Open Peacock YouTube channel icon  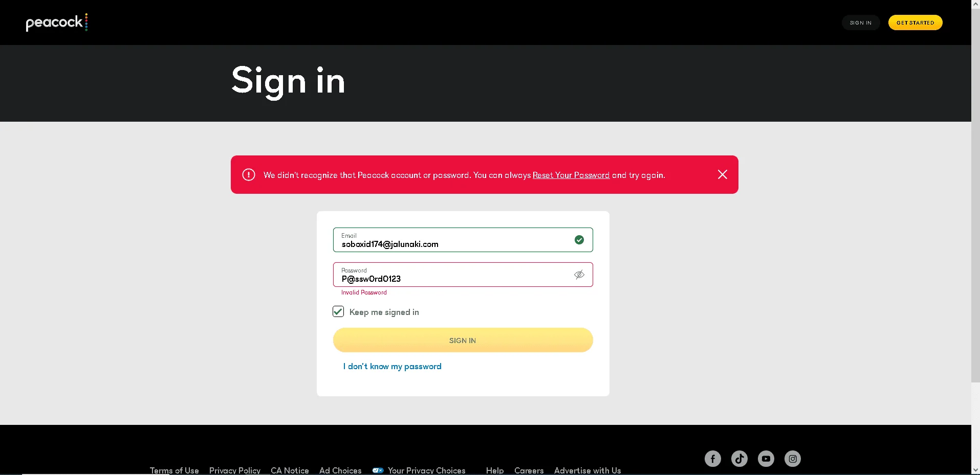click(x=766, y=459)
